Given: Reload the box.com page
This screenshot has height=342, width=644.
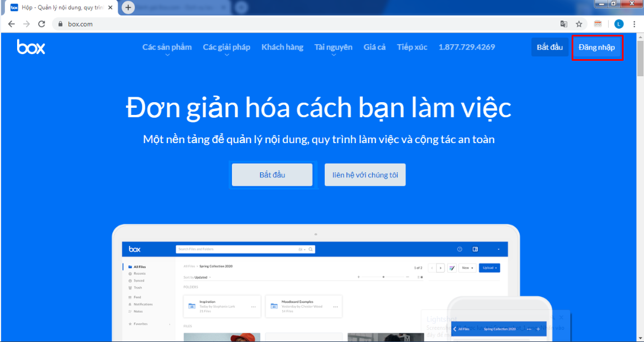Looking at the screenshot, I should coord(41,24).
